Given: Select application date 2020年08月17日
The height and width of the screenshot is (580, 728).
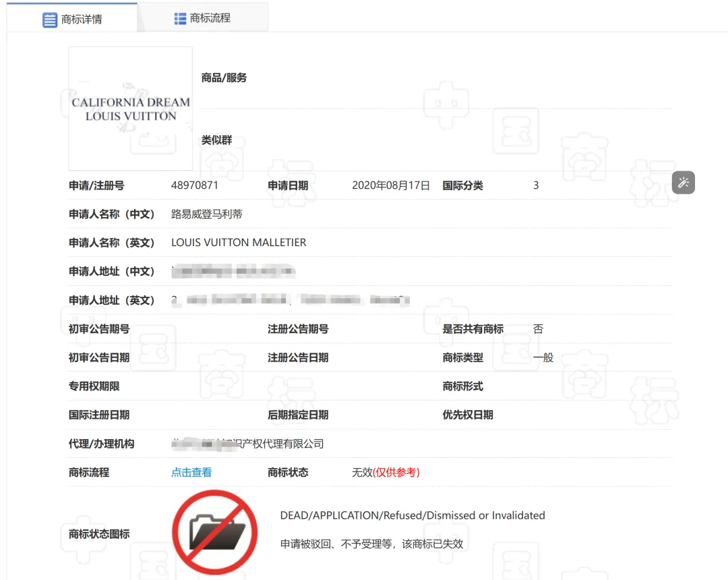Looking at the screenshot, I should tap(391, 185).
